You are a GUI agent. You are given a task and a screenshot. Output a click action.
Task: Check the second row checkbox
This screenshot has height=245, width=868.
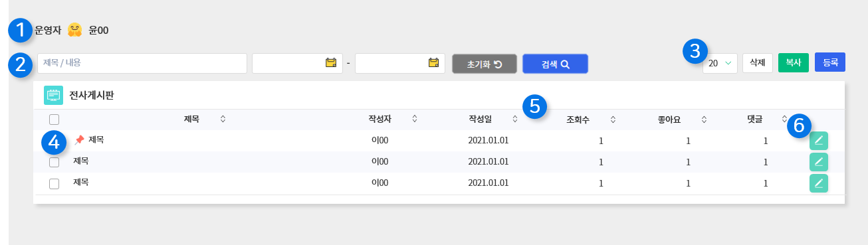(54, 162)
